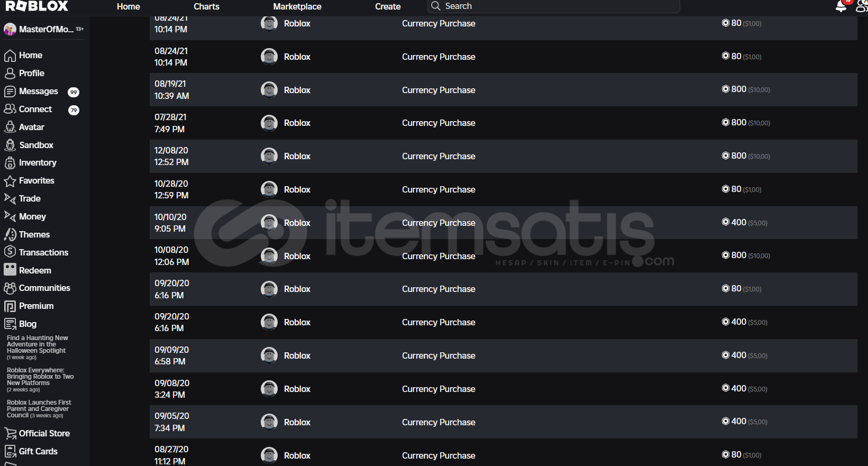Select date 09/08/20 3:24 PM
This screenshot has width=868, height=466.
coord(172,389)
